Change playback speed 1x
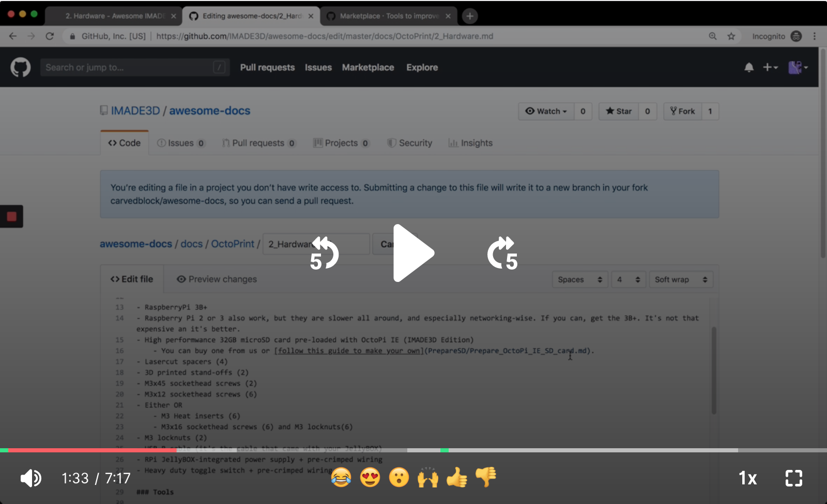 pyautogui.click(x=747, y=478)
